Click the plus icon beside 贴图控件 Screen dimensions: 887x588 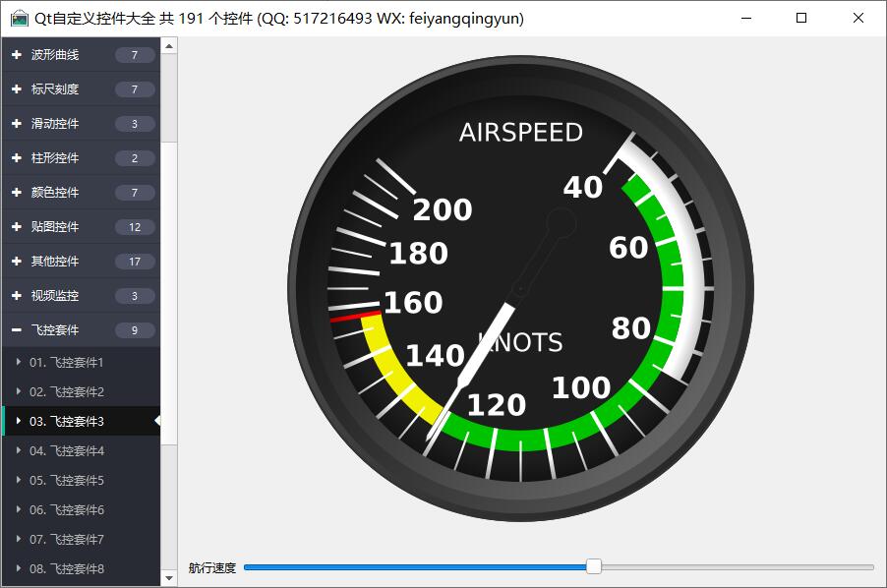17,227
